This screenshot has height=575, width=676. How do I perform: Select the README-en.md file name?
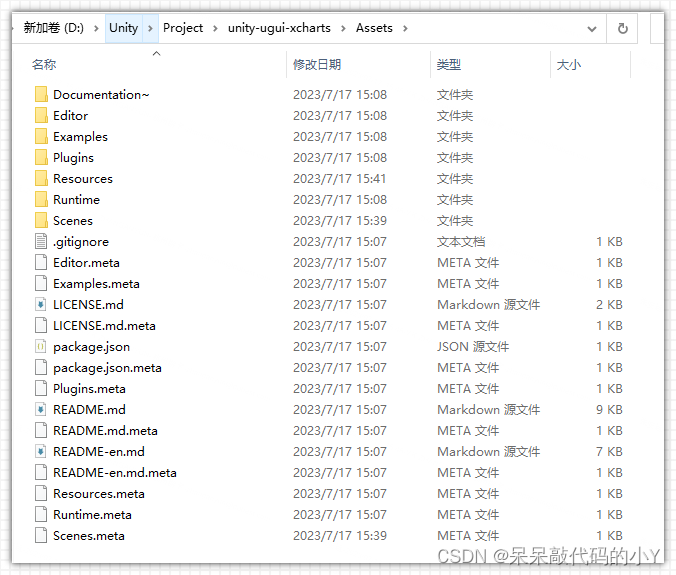(x=99, y=452)
